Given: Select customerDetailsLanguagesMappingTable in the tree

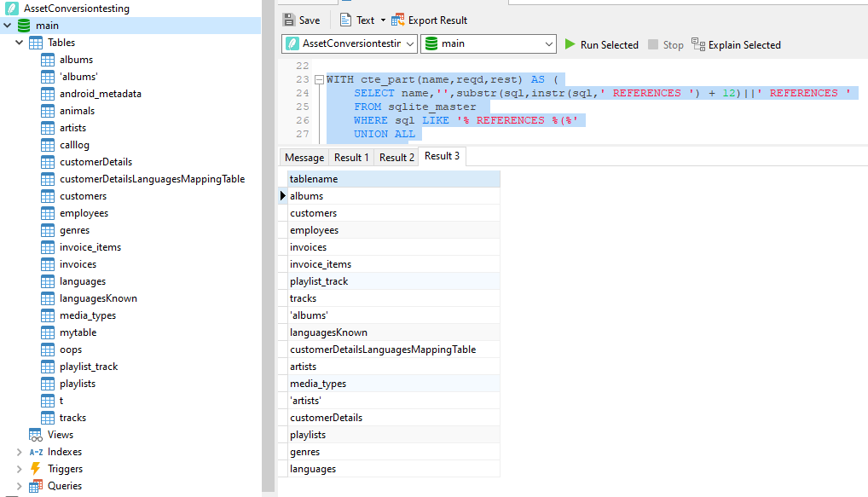Looking at the screenshot, I should tap(153, 179).
